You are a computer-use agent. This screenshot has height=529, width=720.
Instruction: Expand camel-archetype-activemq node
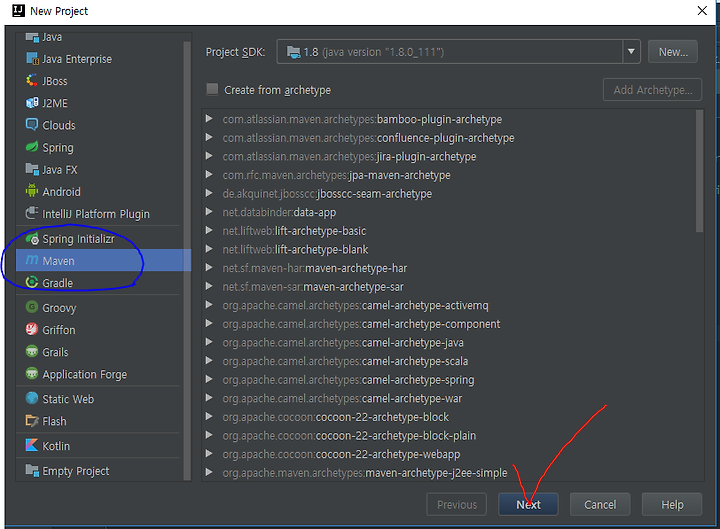click(x=209, y=305)
